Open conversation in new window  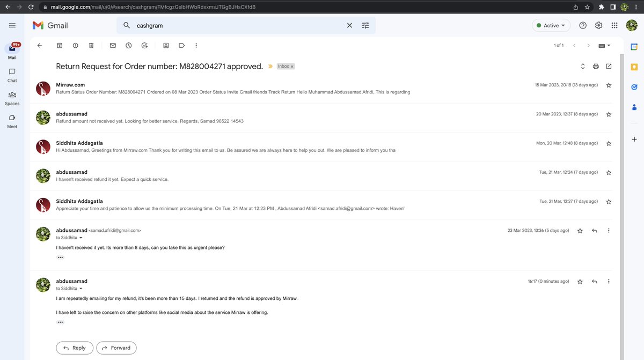point(609,67)
